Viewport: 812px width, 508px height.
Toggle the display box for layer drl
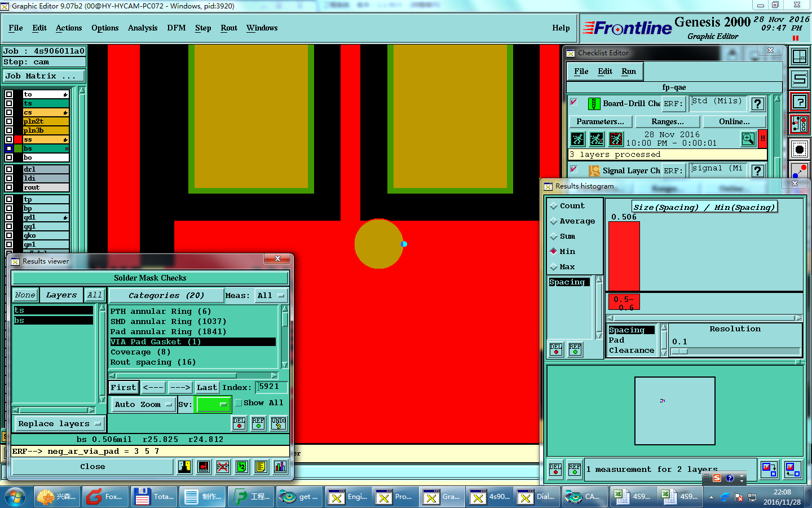click(9, 169)
